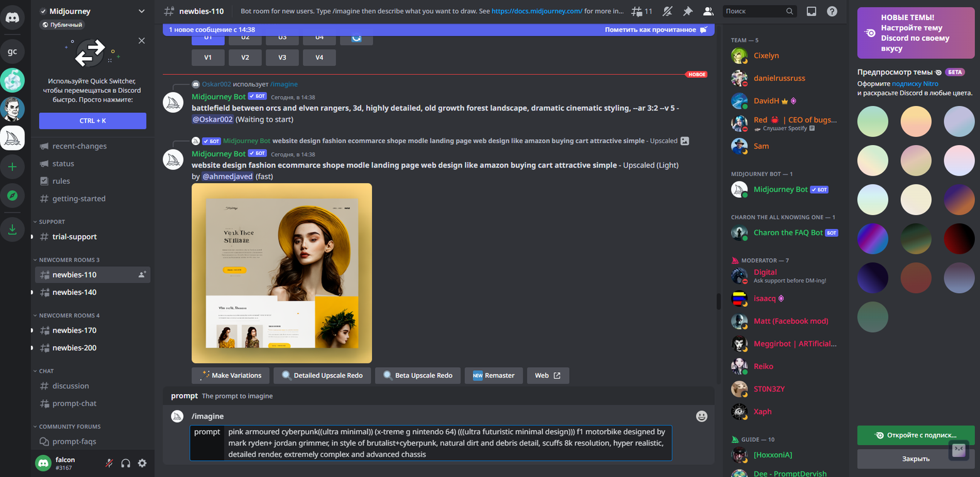Screen dimensions: 980x477
Task: Open docs.midjourney.com link in topic
Action: click(x=536, y=11)
